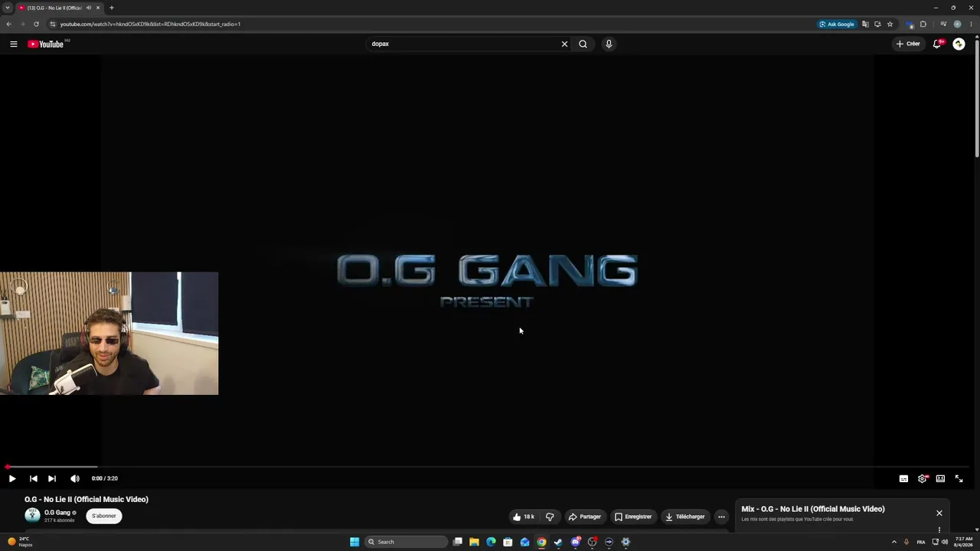980x551 pixels.
Task: Skip to the previous video
Action: click(x=33, y=478)
